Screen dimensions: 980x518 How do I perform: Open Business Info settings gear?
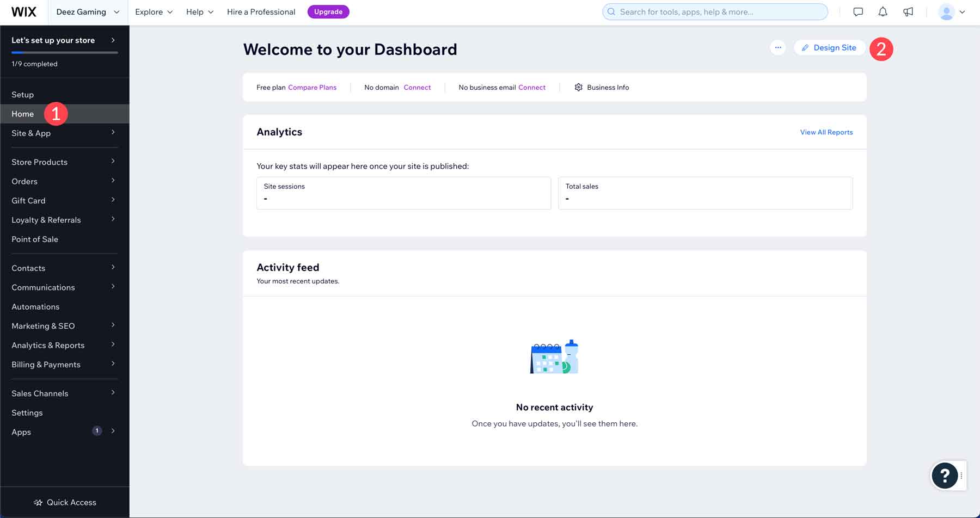pos(579,87)
